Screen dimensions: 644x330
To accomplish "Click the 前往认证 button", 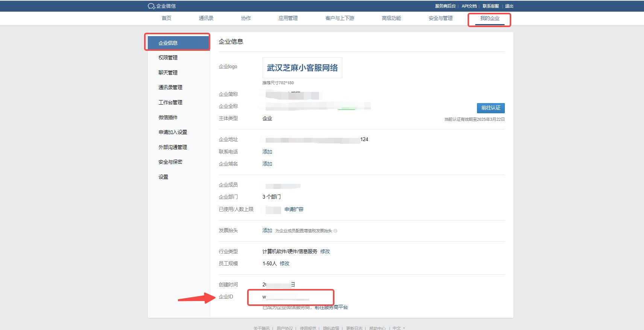I will click(491, 108).
